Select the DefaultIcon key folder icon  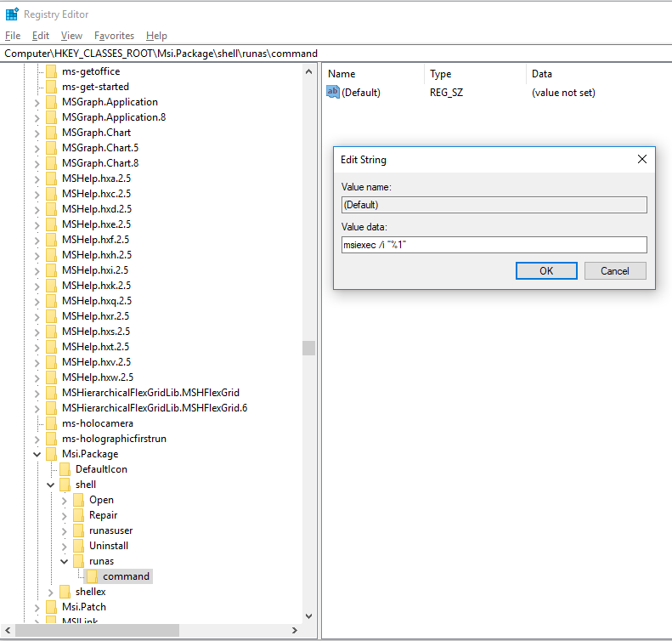pyautogui.click(x=65, y=469)
